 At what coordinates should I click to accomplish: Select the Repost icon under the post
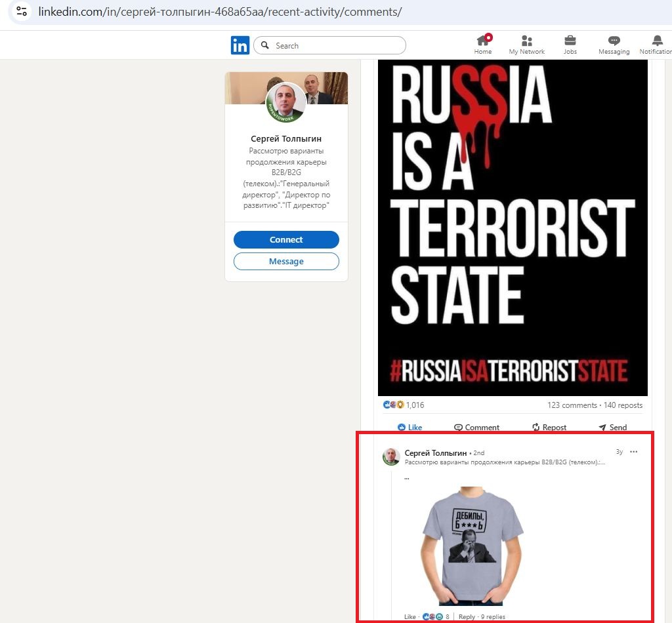click(x=549, y=427)
